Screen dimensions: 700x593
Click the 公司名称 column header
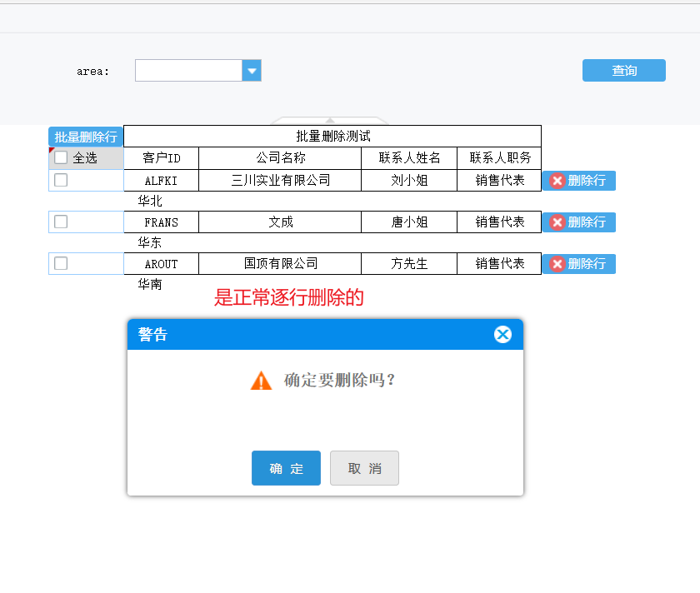280,158
